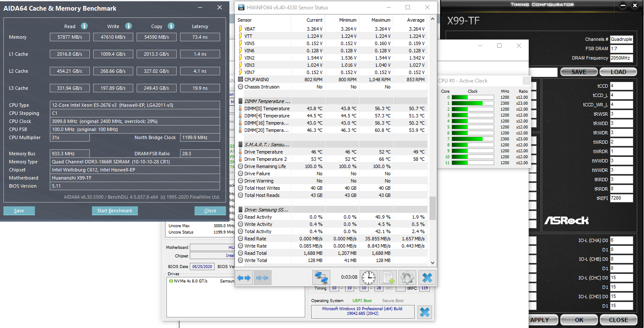This screenshot has height=328, width=644.
Task: Click the L3 Cache Latency value 19.9 ns
Action: pos(200,88)
